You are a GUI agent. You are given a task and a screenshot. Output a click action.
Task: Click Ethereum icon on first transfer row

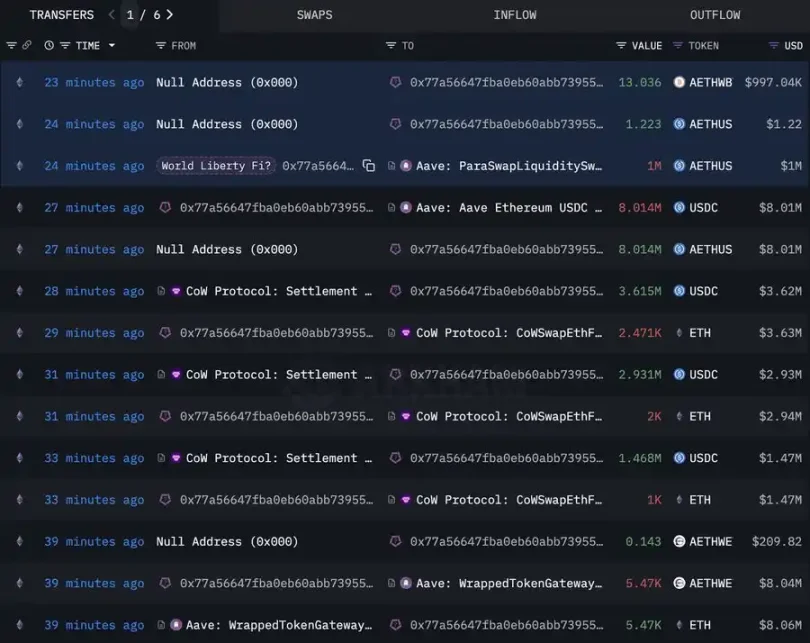(x=19, y=82)
